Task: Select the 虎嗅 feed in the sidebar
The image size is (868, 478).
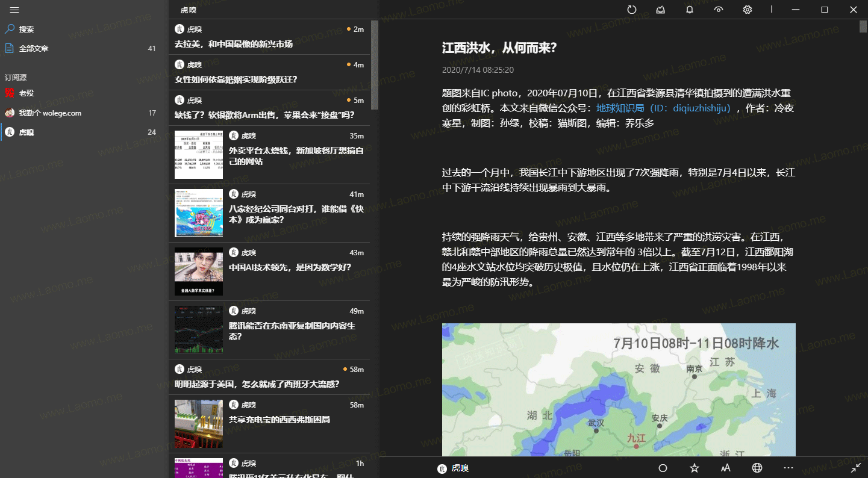Action: (84, 132)
